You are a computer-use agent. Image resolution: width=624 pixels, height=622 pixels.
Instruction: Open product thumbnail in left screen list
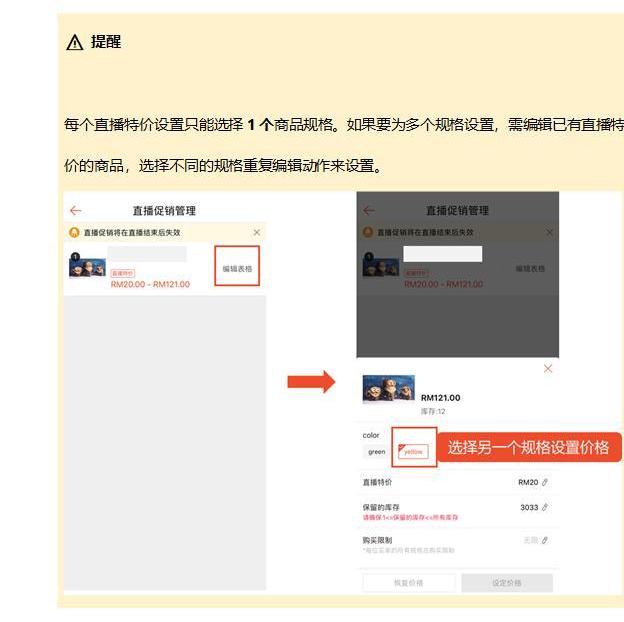[87, 265]
